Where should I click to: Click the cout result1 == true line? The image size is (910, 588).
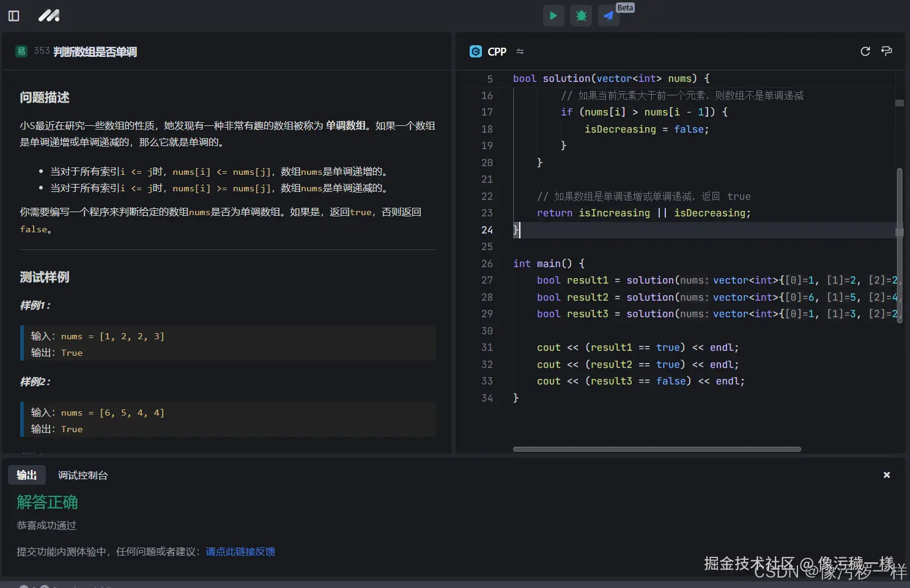[638, 347]
